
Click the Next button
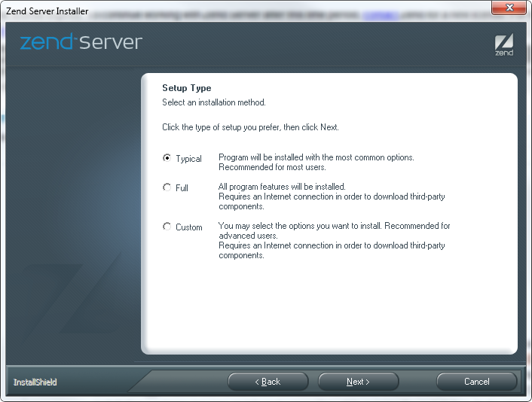tap(358, 382)
